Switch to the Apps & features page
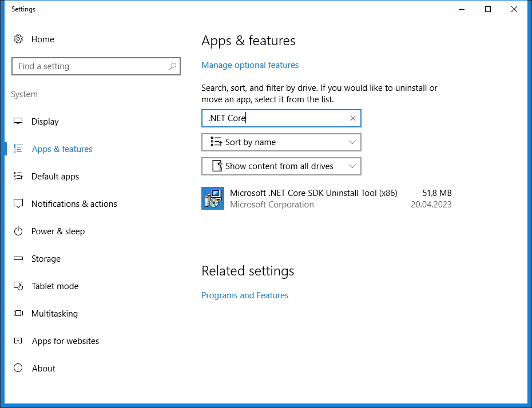Image resolution: width=532 pixels, height=408 pixels. [x=62, y=149]
